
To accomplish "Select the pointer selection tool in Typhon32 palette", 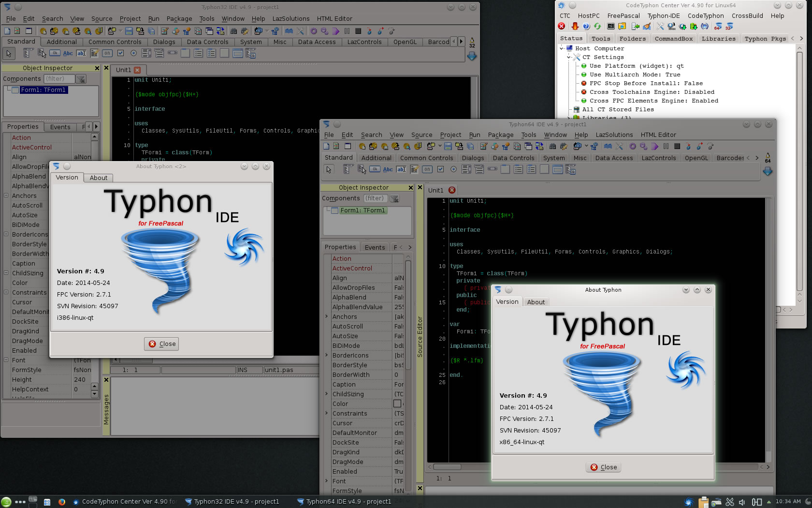I will (9, 53).
